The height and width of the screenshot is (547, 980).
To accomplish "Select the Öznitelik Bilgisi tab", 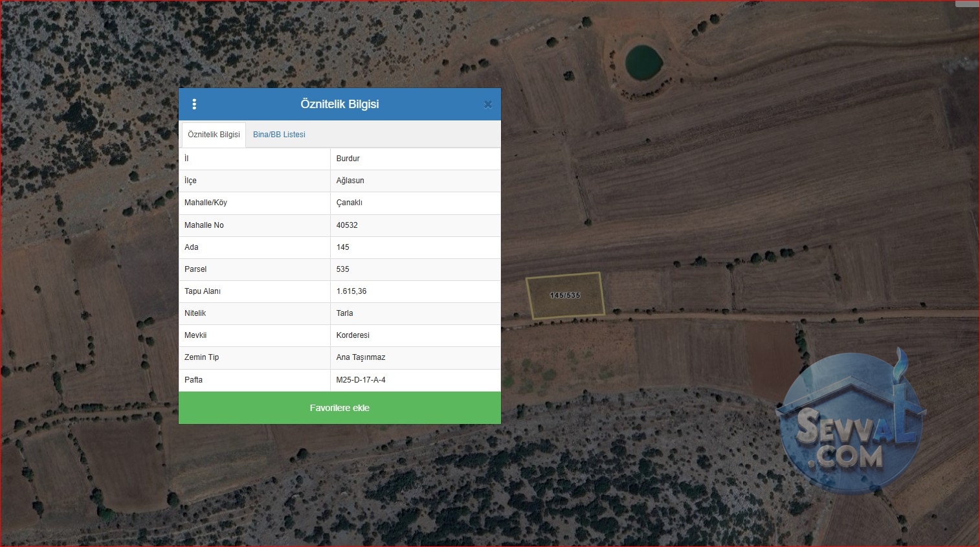I will pos(214,135).
